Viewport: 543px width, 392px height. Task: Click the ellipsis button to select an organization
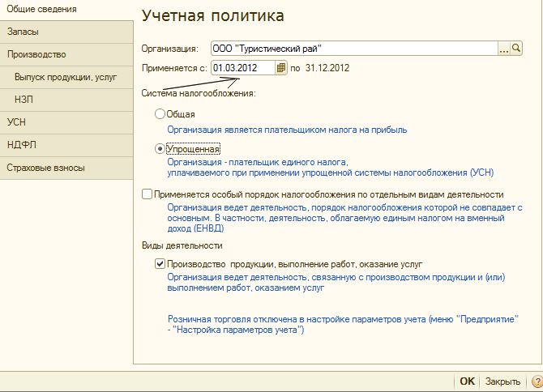click(x=504, y=49)
